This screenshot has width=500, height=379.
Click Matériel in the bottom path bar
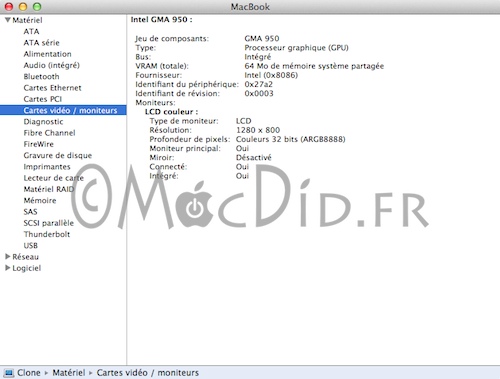[69, 373]
